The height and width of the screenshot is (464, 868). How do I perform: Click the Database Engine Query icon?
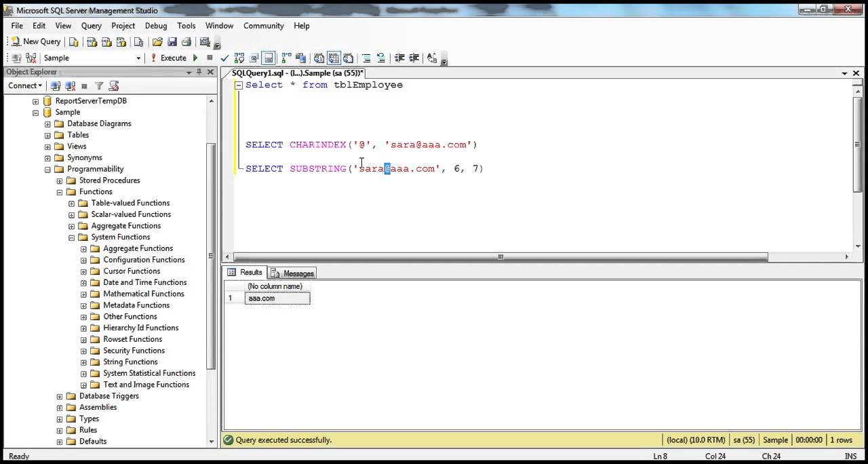click(74, 42)
